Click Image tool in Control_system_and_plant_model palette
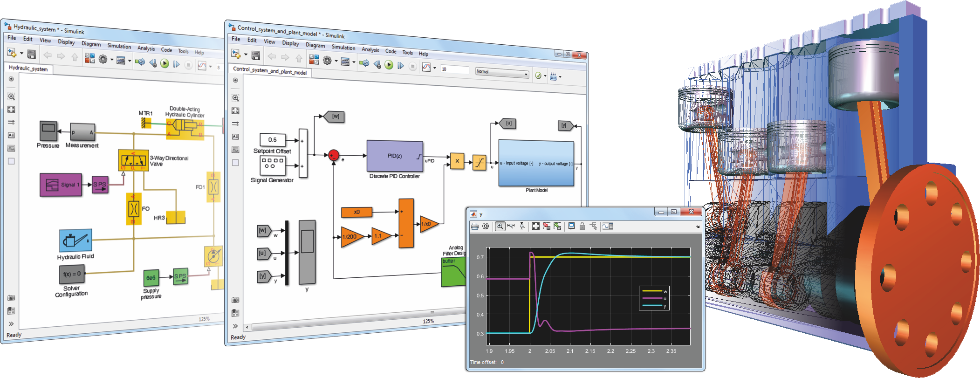The height and width of the screenshot is (378, 980). coord(235,150)
